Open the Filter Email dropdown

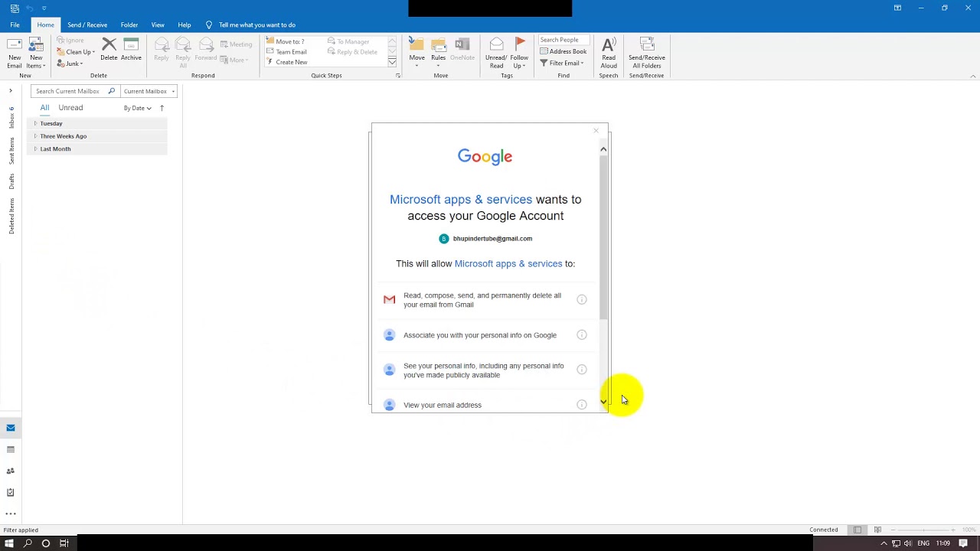pyautogui.click(x=561, y=63)
